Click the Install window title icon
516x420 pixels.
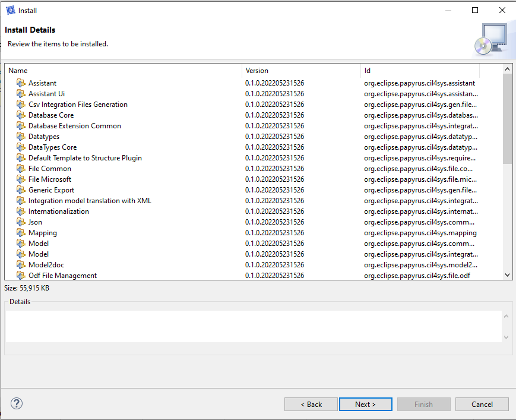(x=11, y=10)
